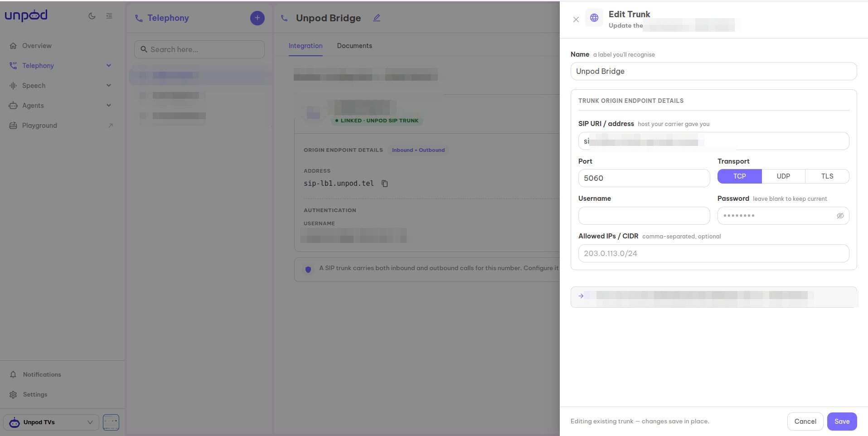The image size is (868, 436).
Task: Click the SIP URI / address field
Action: coord(714,141)
